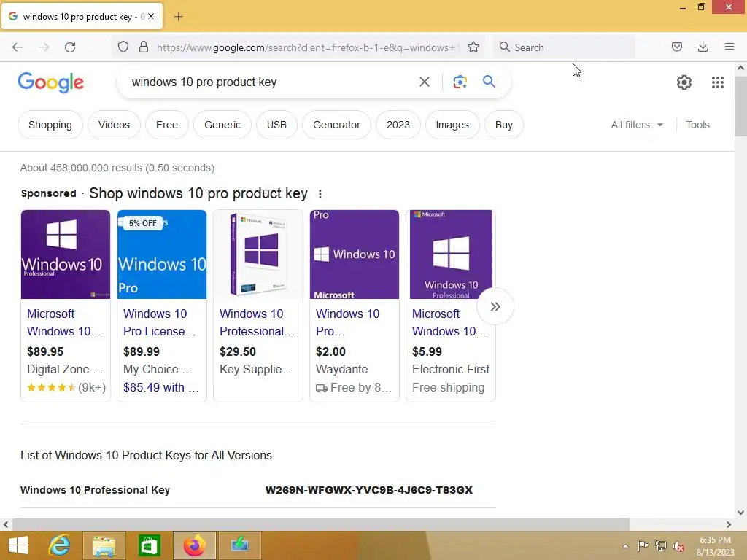Open Save to Pocket icon
The image size is (747, 560).
point(677,47)
